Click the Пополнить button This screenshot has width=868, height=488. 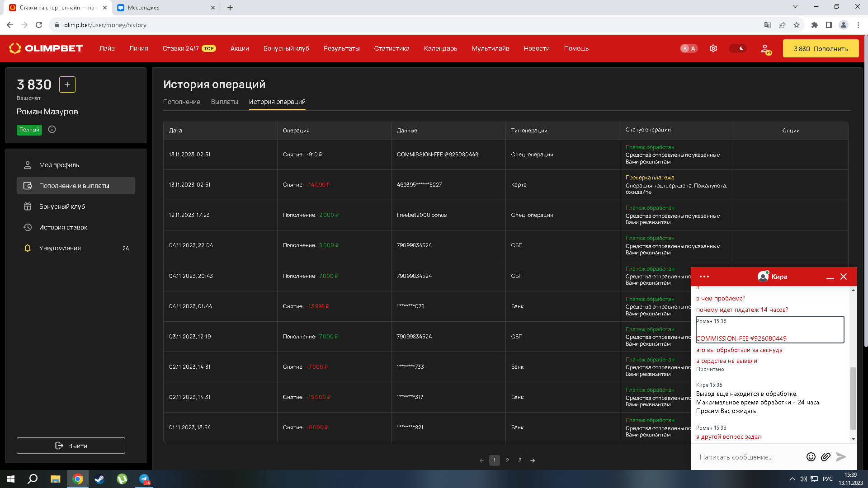click(821, 49)
